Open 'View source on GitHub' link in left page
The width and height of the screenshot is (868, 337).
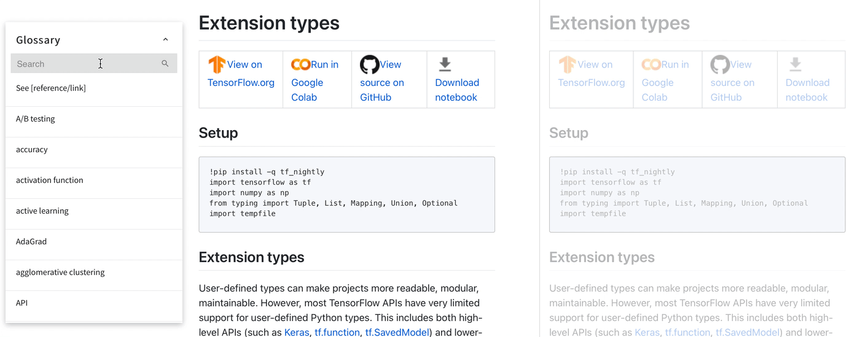pos(382,81)
